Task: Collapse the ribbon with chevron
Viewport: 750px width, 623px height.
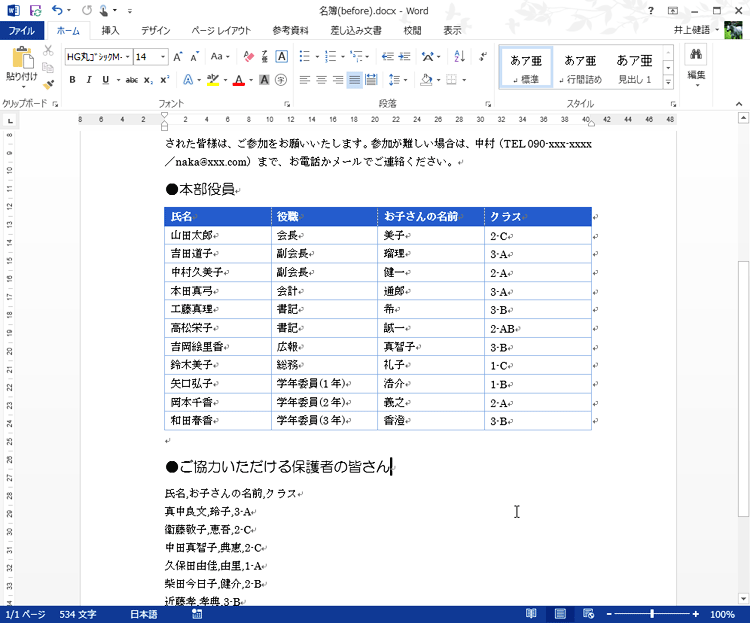Action: coord(739,104)
